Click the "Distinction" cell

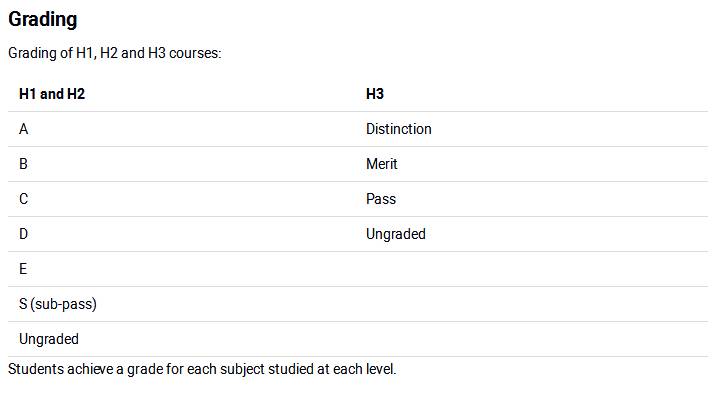(399, 129)
